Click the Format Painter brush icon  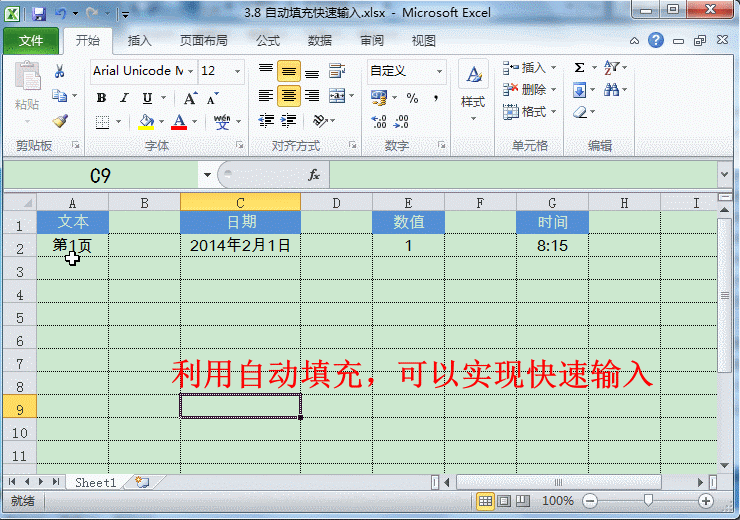coord(60,121)
